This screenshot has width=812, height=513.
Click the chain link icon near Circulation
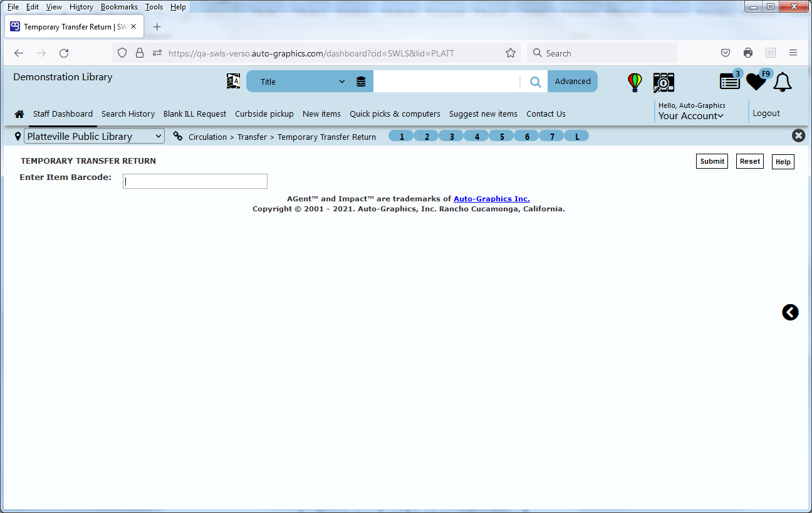click(178, 136)
